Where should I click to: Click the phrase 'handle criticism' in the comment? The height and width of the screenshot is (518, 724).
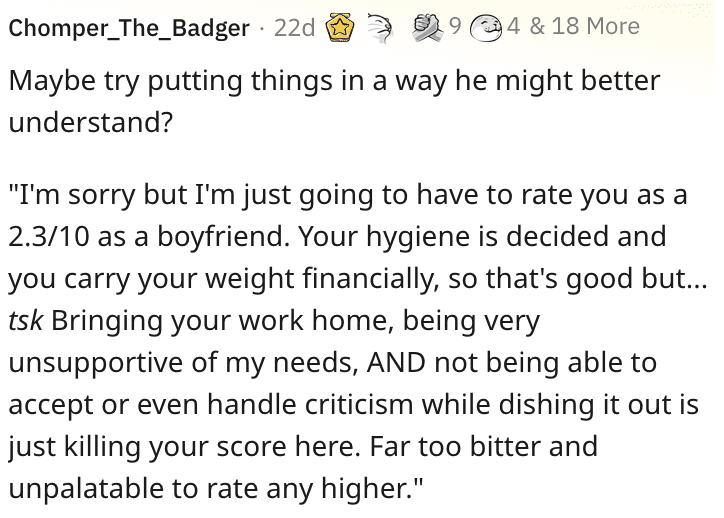pos(310,404)
